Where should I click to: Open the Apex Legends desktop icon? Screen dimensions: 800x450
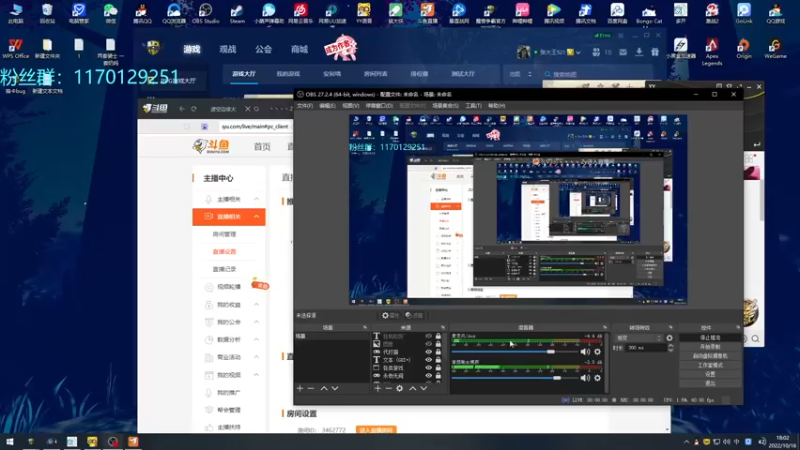click(x=712, y=52)
